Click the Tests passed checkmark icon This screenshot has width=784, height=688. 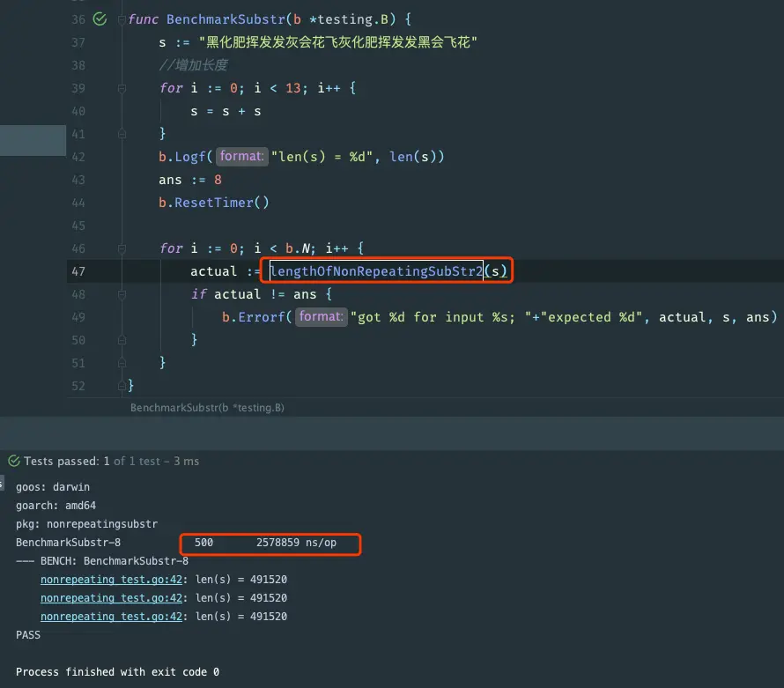point(14,461)
